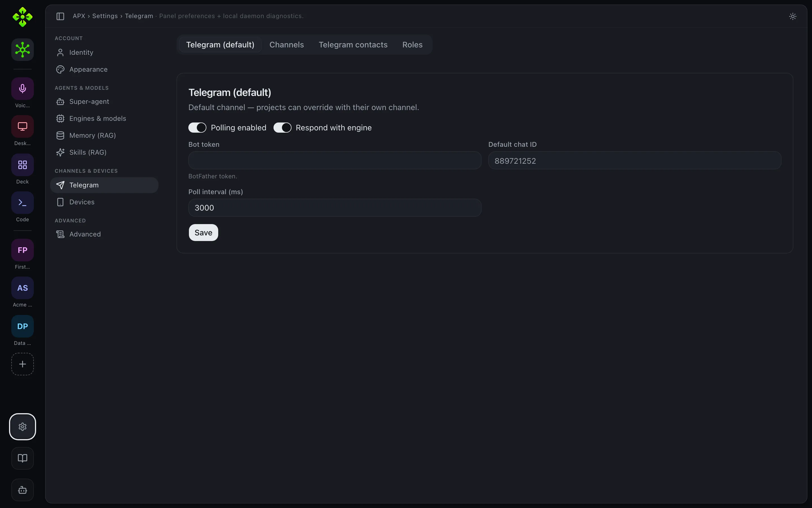Click the Identity person icon
The height and width of the screenshot is (508, 812).
(x=60, y=52)
